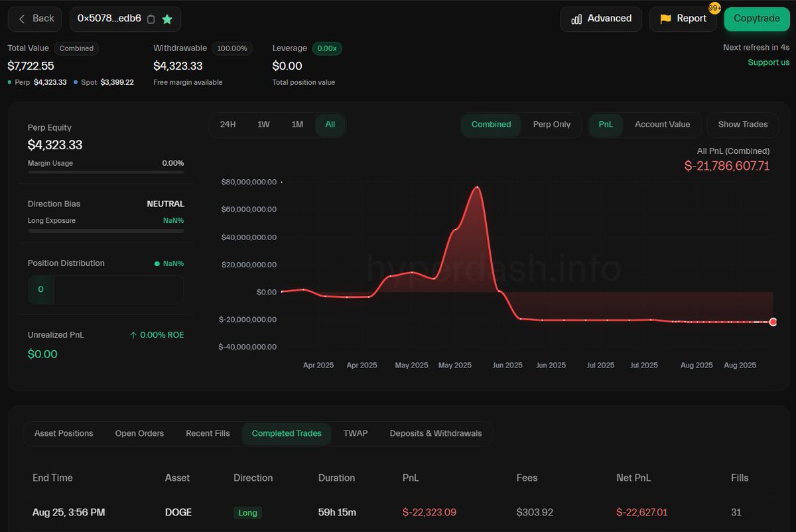This screenshot has width=796, height=532.
Task: Select the All time range
Action: [x=330, y=125]
